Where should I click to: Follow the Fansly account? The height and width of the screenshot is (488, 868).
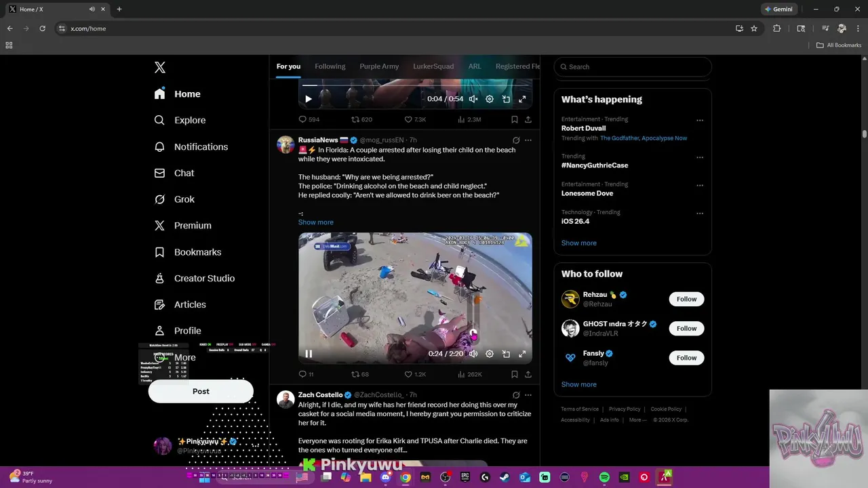point(686,358)
